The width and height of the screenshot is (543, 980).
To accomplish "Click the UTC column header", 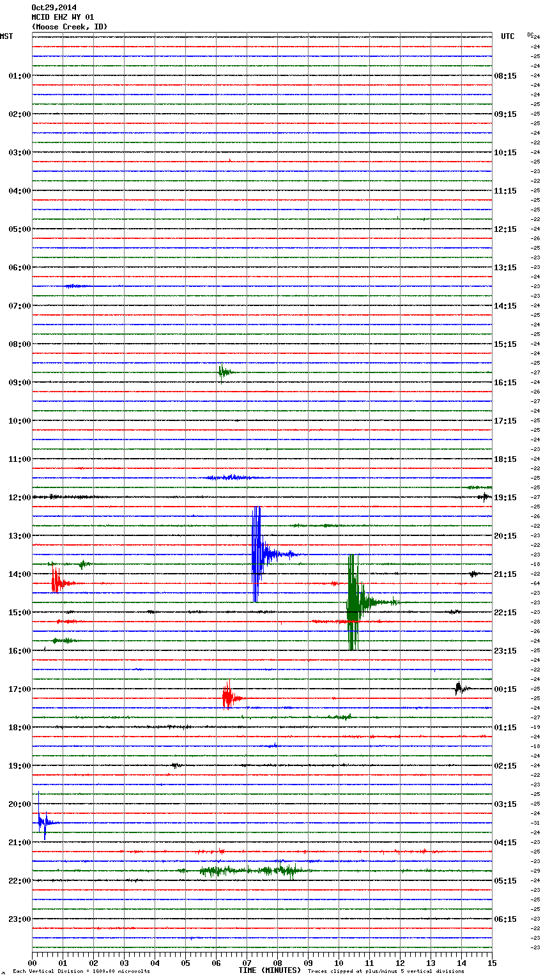I will pyautogui.click(x=507, y=36).
